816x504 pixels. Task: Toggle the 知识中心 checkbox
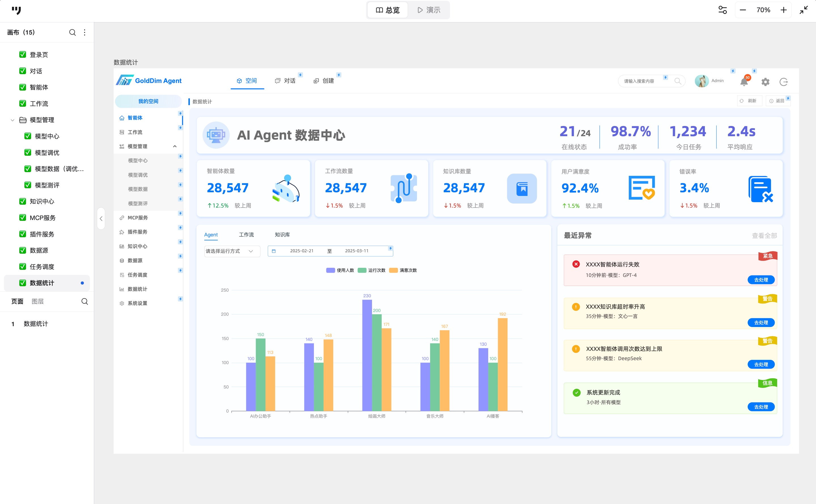pos(23,201)
